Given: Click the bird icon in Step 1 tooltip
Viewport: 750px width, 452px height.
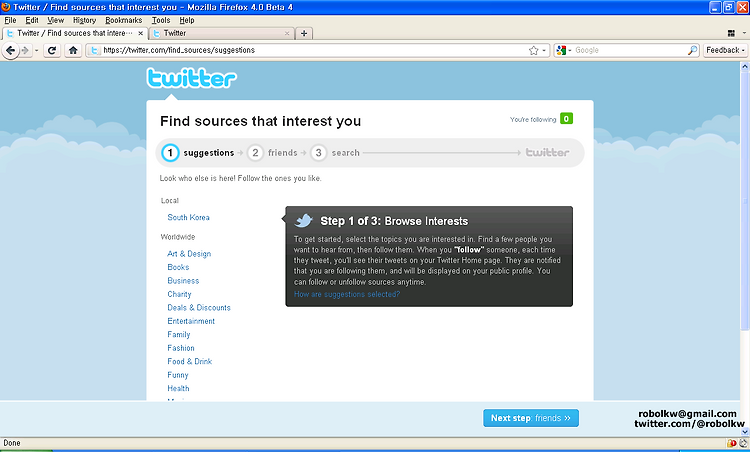Looking at the screenshot, I should 304,220.
